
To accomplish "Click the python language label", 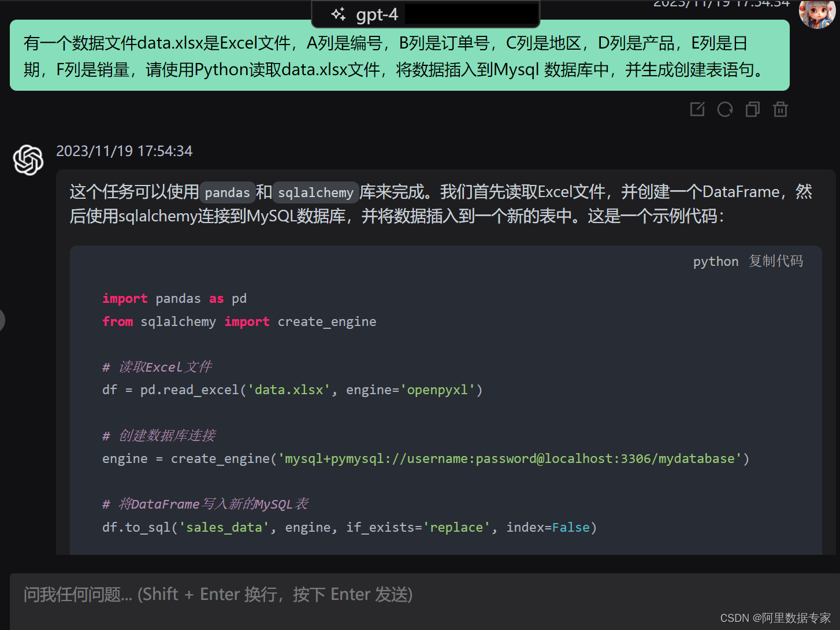I will click(x=716, y=262).
